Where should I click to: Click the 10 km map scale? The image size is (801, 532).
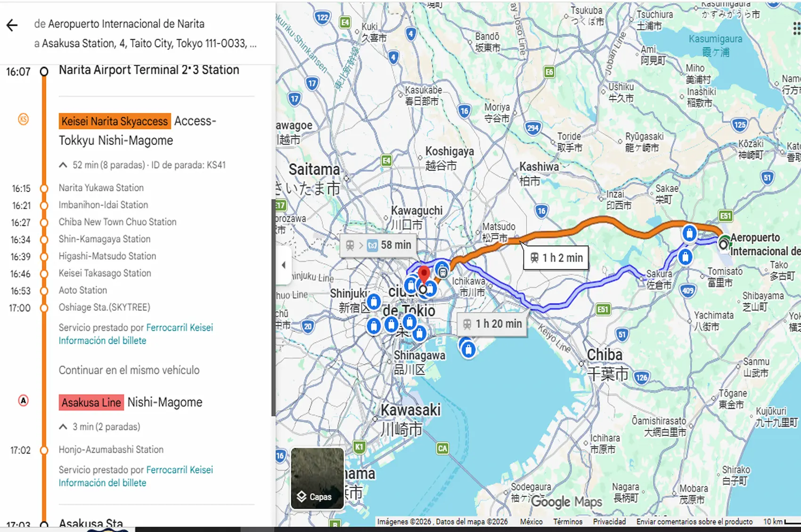pos(781,522)
